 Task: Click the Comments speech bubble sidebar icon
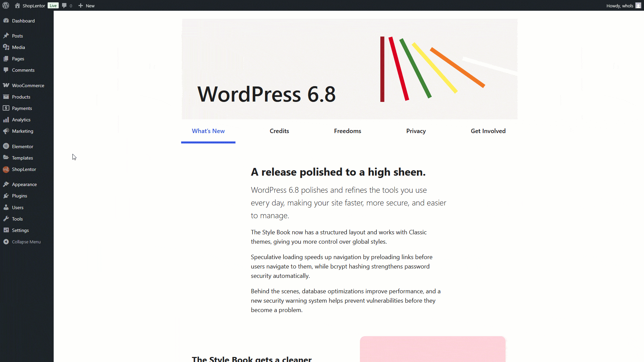pos(6,70)
